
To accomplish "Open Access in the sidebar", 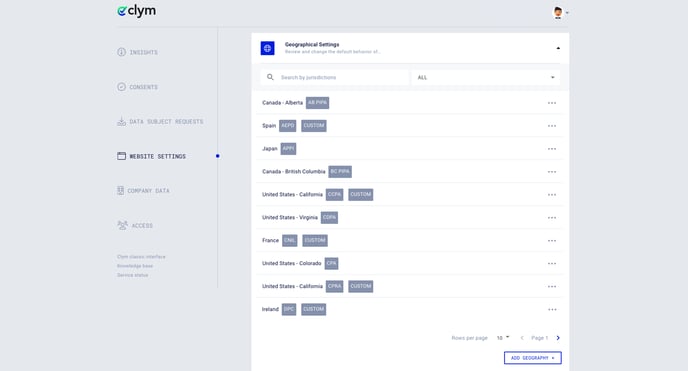I will [135, 225].
